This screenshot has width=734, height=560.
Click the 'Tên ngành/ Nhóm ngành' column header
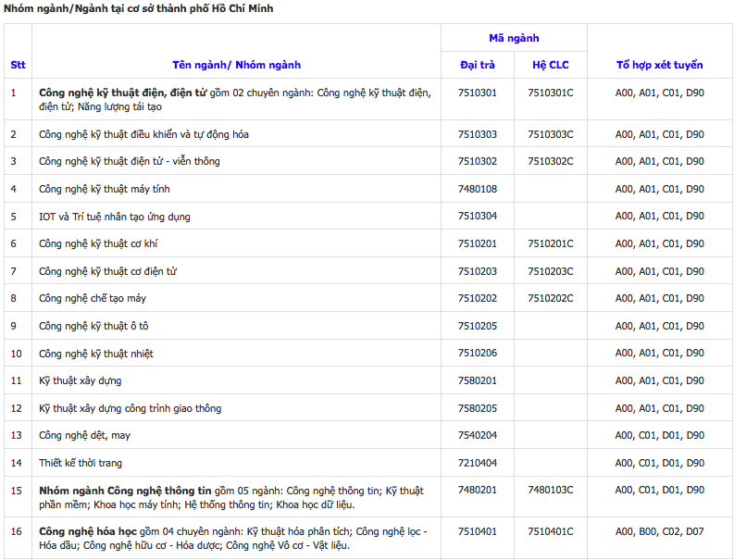[x=236, y=65]
